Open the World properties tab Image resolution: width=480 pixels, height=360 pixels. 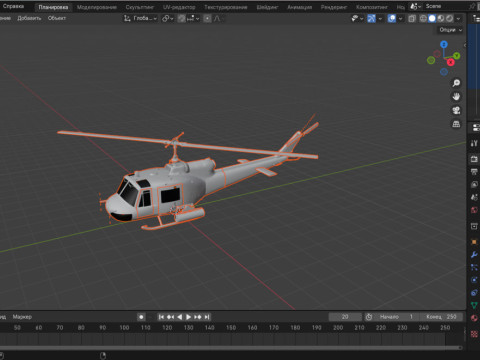pos(474,210)
